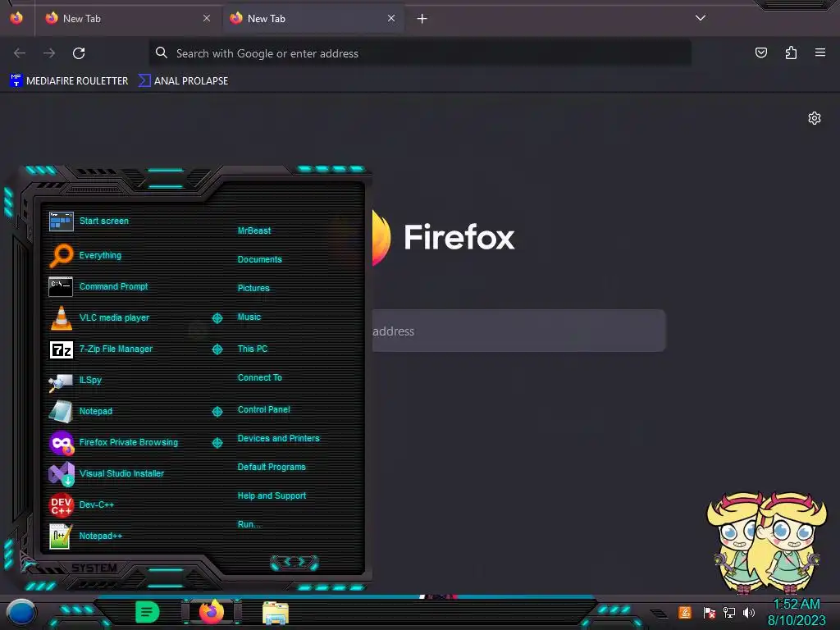Open Pictures from start menu
The image size is (840, 630).
[x=253, y=288]
